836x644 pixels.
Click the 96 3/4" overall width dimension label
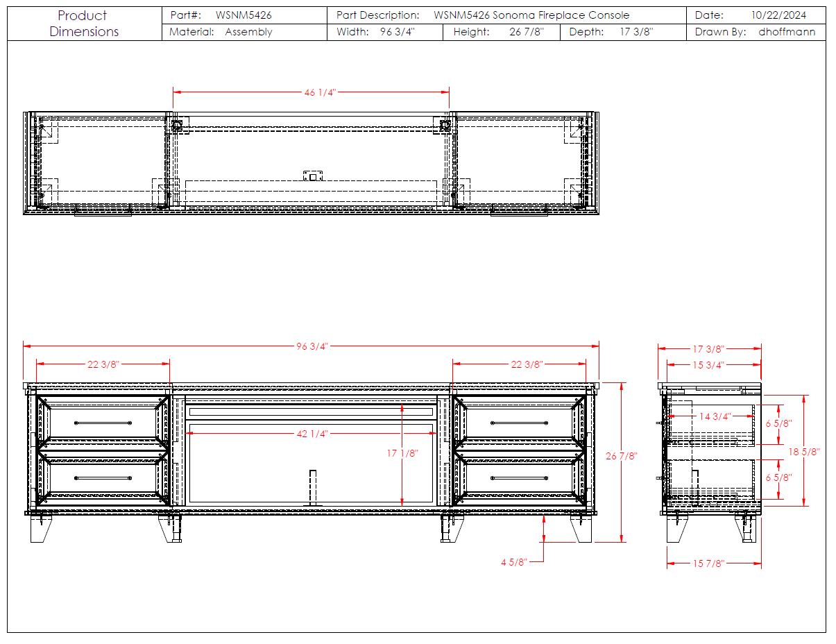[312, 347]
